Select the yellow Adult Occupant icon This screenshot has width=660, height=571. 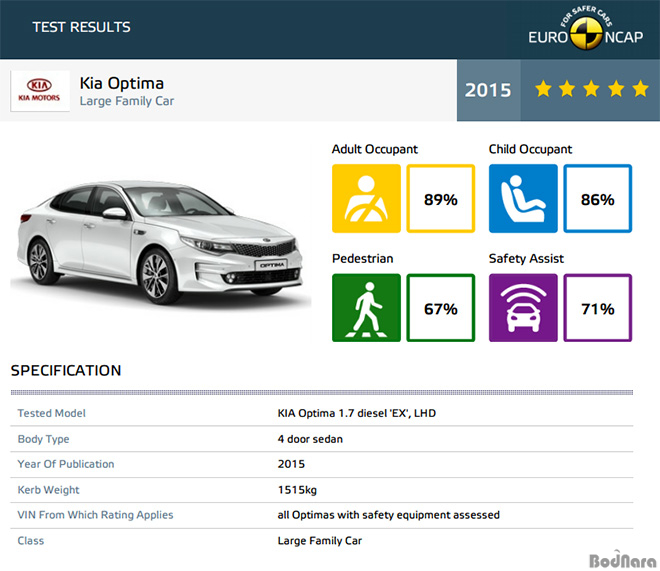(x=366, y=198)
